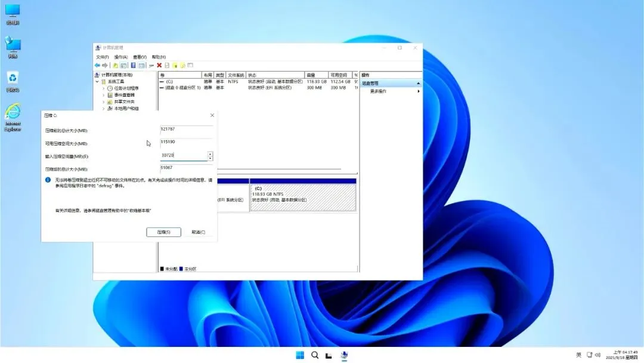Click the 容量 column header

(316, 75)
